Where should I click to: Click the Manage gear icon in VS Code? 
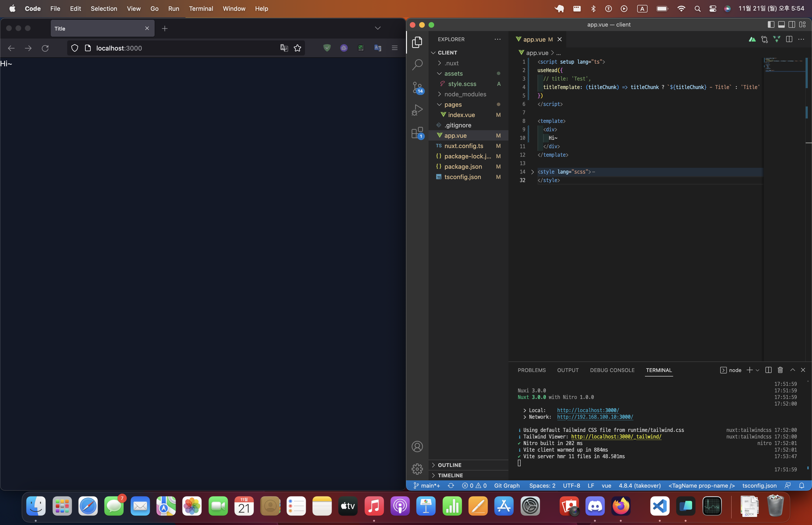417,469
